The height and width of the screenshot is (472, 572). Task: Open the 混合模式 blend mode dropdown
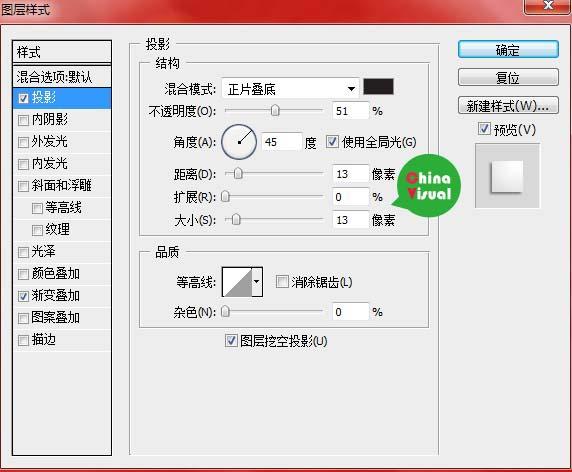[x=290, y=89]
